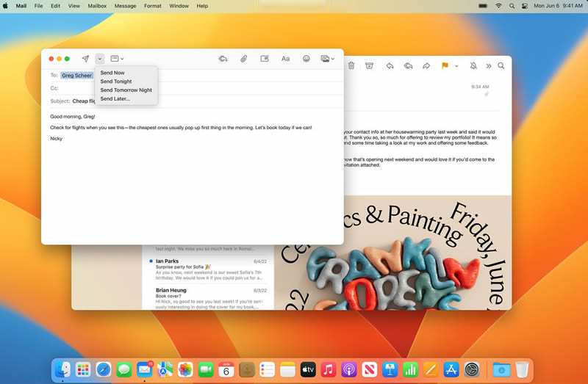This screenshot has height=384, width=588.
Task: Open the emoji picker smiley icon
Action: [306, 59]
